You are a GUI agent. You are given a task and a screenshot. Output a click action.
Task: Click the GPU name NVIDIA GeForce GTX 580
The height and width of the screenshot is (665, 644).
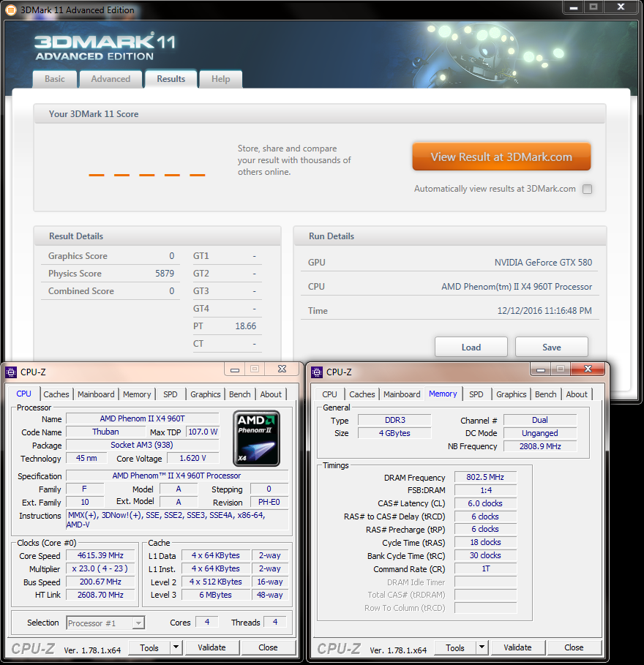(543, 263)
